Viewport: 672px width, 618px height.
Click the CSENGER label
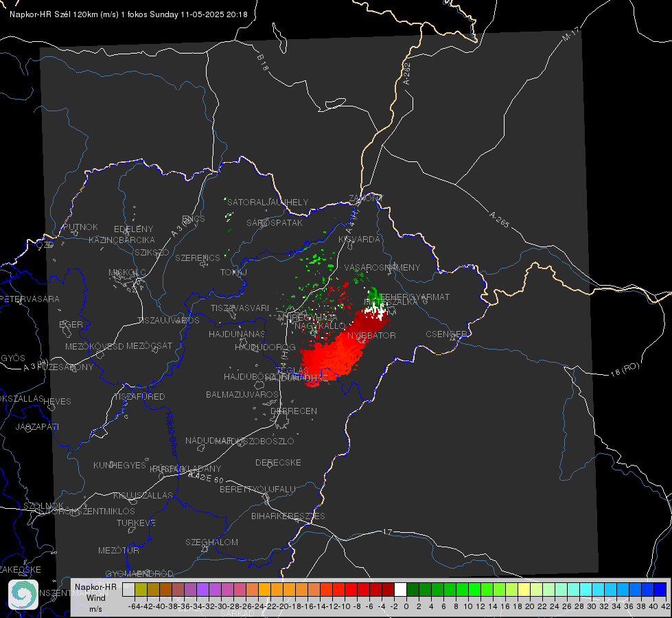446,334
